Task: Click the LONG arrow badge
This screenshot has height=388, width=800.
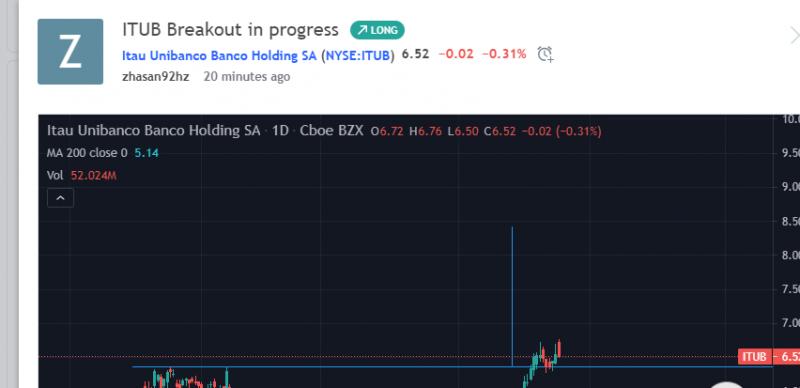Action: tap(377, 31)
